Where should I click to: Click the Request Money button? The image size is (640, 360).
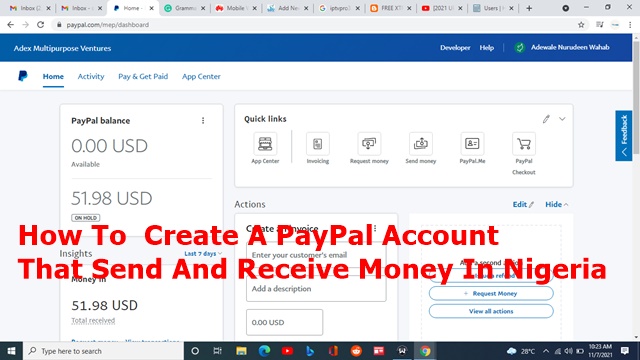(491, 293)
